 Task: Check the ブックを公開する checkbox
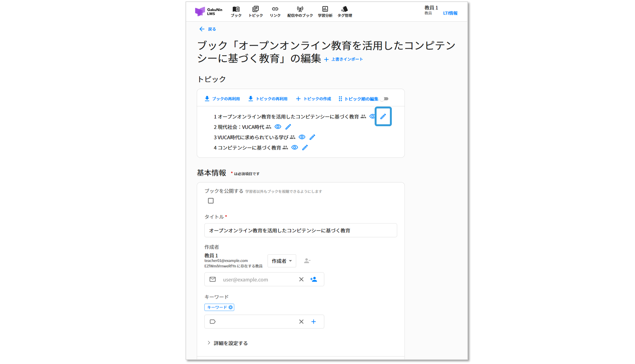[x=211, y=201]
